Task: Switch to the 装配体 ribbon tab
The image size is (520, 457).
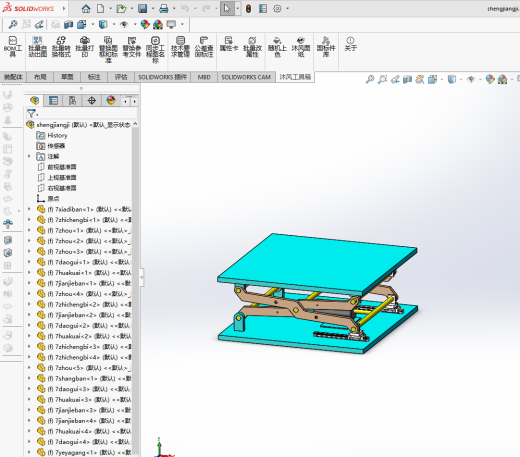Action: pos(13,77)
